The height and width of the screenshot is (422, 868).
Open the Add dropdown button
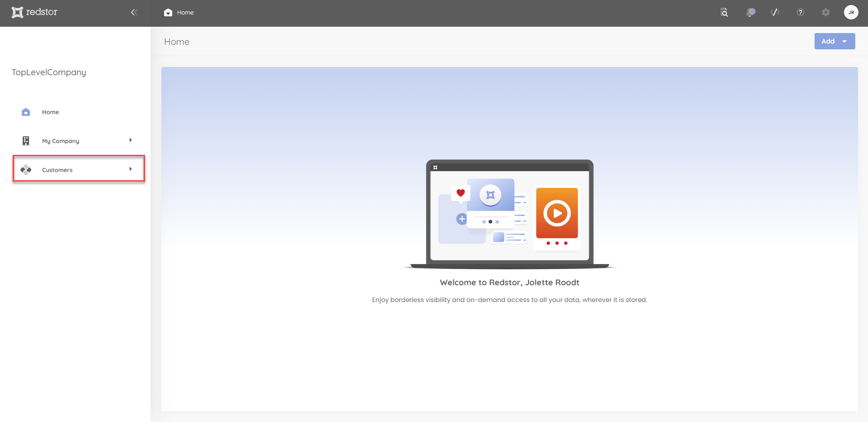[x=834, y=41]
